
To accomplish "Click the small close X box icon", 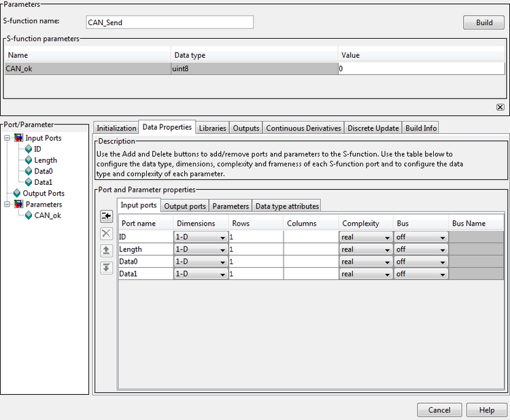I will click(x=500, y=107).
